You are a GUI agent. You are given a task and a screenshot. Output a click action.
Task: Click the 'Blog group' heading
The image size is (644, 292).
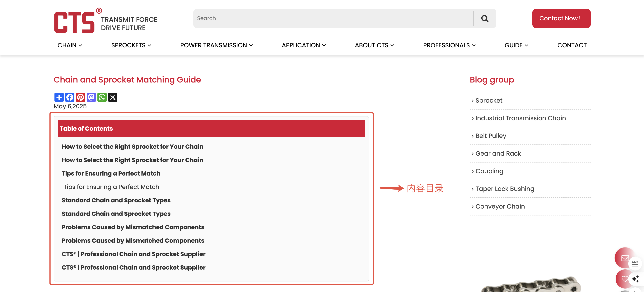coord(492,80)
